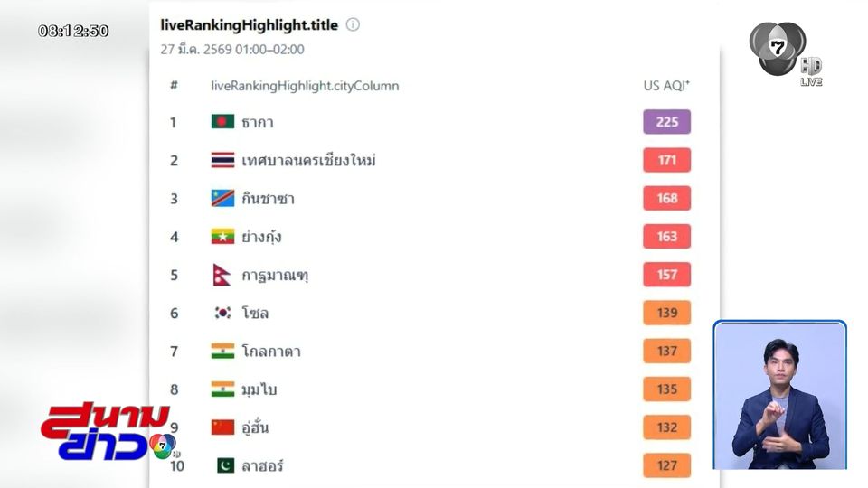Open the เทศบาลนครเชียงใหม่ city link
Image resolution: width=868 pixels, height=488 pixels.
(x=308, y=160)
